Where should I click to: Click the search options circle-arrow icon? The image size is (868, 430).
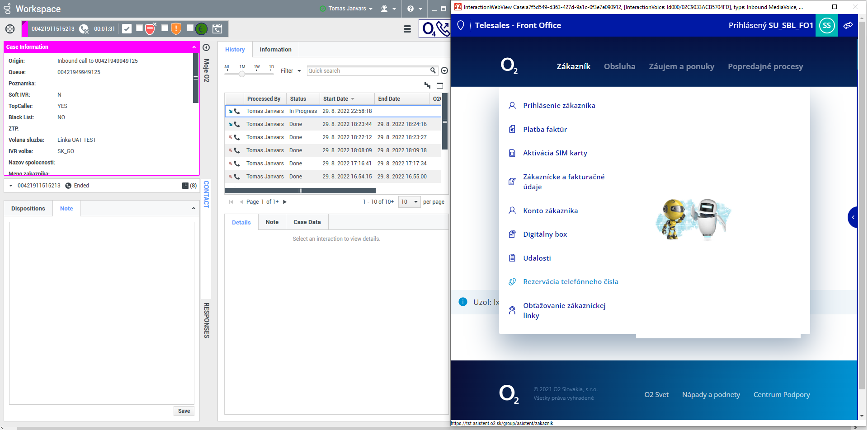444,70
